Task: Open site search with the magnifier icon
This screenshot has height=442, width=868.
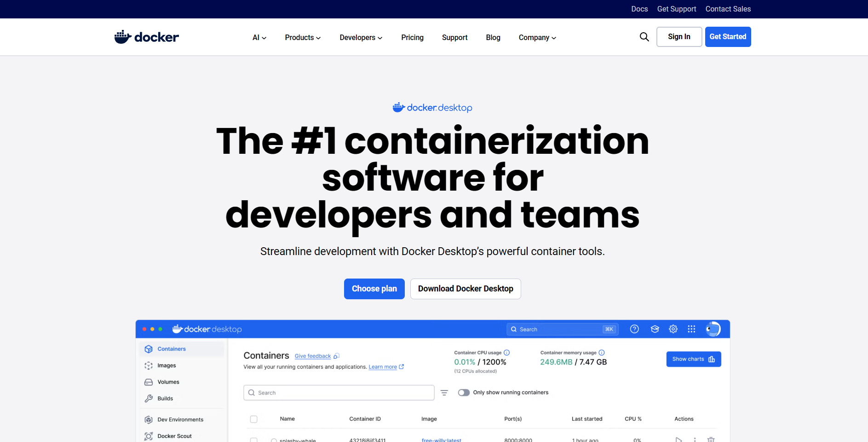Action: (644, 37)
